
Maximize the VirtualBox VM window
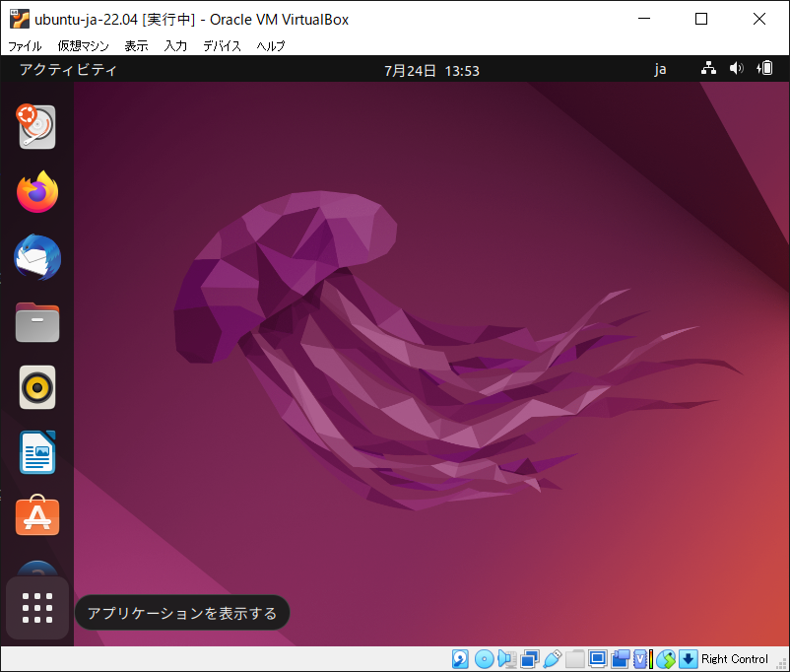pos(700,19)
